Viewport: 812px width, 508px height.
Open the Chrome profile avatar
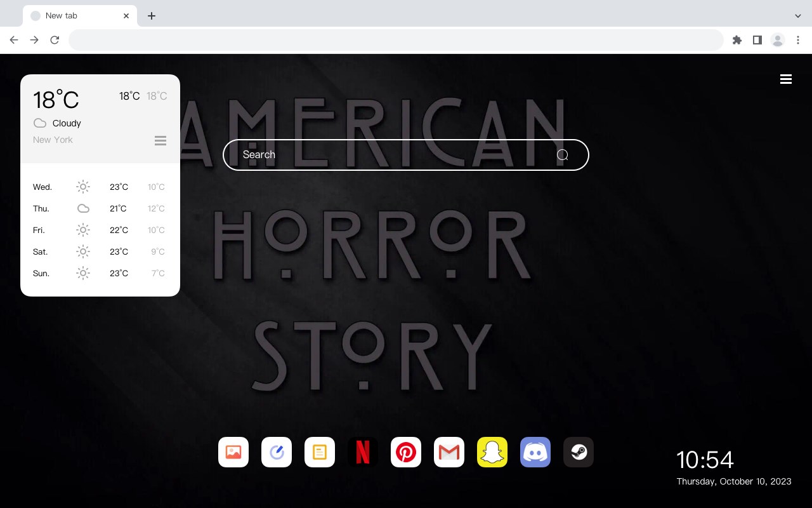(778, 40)
